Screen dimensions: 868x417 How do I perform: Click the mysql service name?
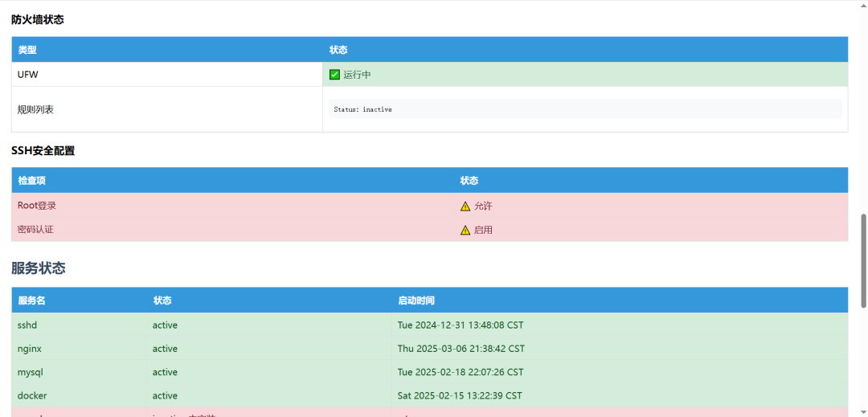pos(31,372)
